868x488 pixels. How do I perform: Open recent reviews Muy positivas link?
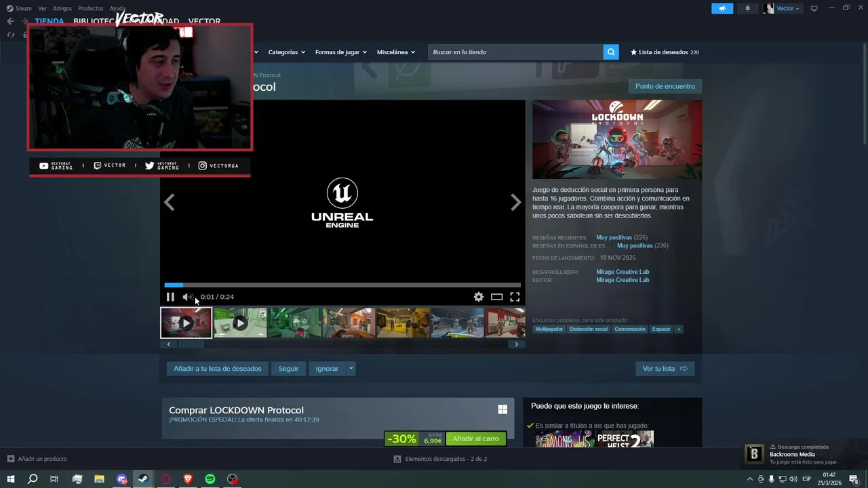614,238
